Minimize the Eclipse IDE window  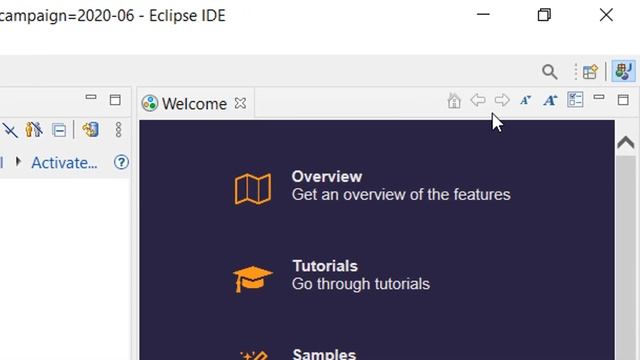point(483,14)
